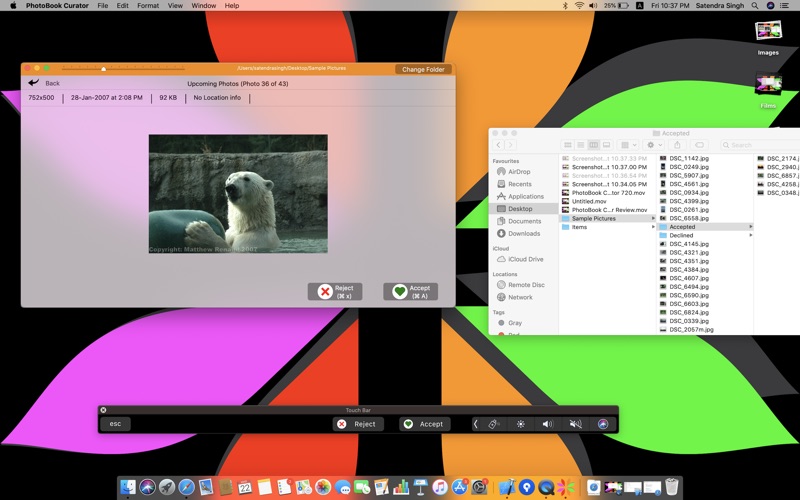
Task: Switch Finder to icon view
Action: click(567, 145)
